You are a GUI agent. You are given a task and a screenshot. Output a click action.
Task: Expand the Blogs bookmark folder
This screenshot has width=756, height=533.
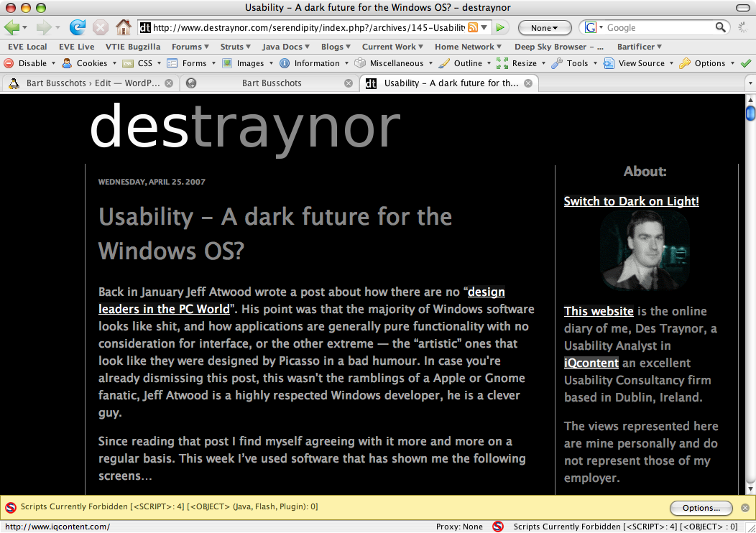pyautogui.click(x=336, y=47)
